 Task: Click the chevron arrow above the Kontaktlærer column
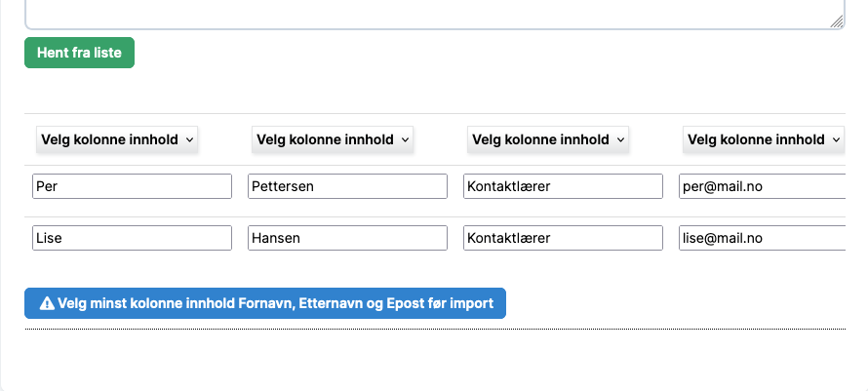[620, 139]
